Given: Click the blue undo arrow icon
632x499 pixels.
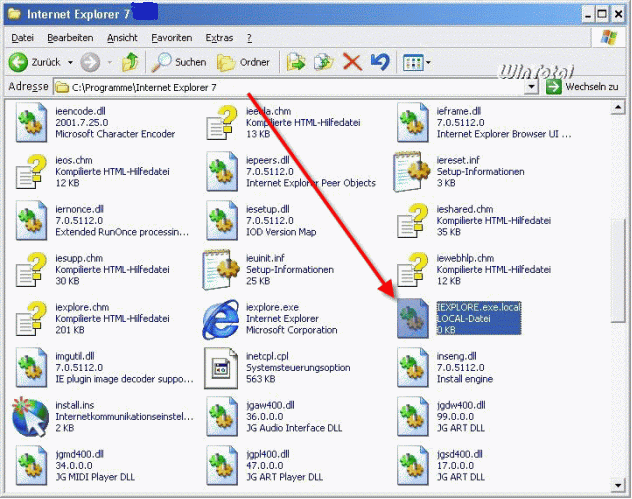Looking at the screenshot, I should tap(380, 62).
